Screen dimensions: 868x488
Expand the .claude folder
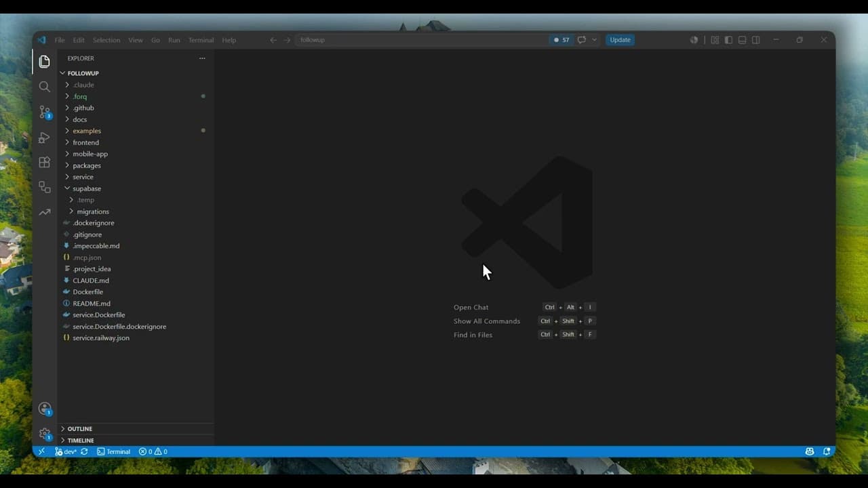pos(67,85)
